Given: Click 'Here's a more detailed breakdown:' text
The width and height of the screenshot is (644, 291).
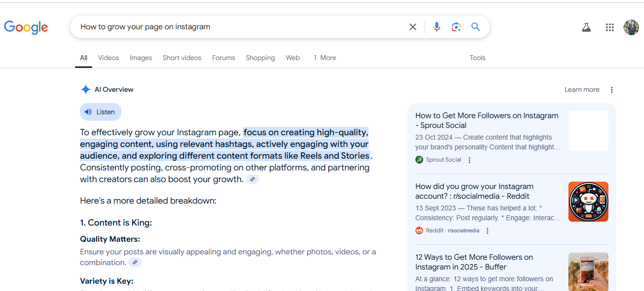Looking at the screenshot, I should point(148,201).
